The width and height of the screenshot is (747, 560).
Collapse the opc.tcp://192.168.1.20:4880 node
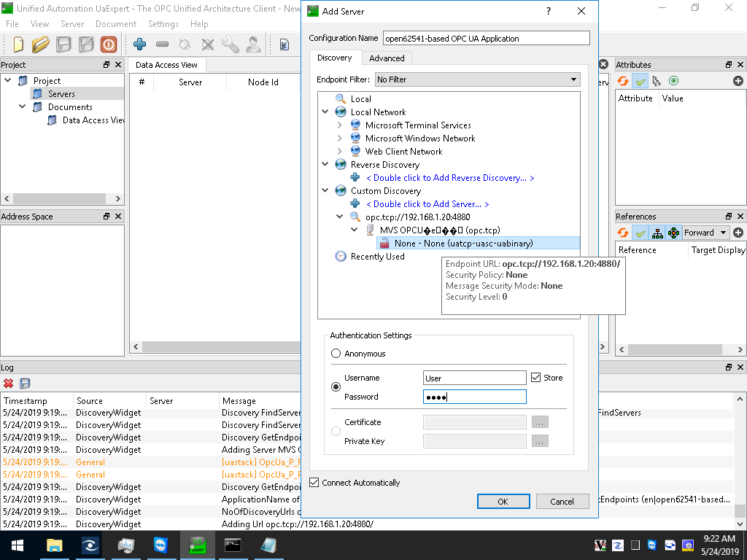[340, 217]
